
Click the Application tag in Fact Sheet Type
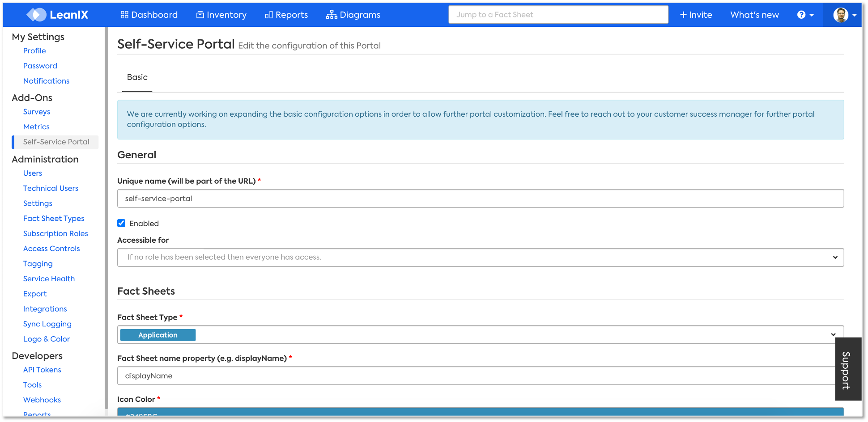[x=158, y=335]
